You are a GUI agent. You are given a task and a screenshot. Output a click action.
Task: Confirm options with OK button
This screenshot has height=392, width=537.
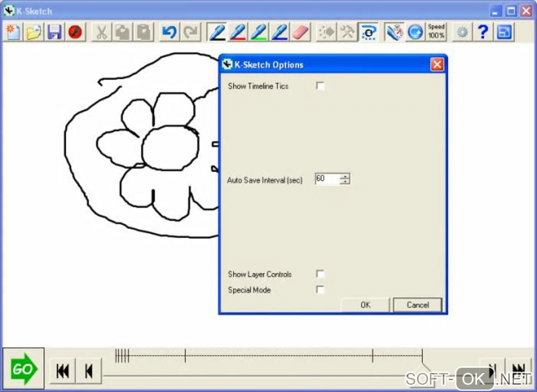tap(365, 305)
